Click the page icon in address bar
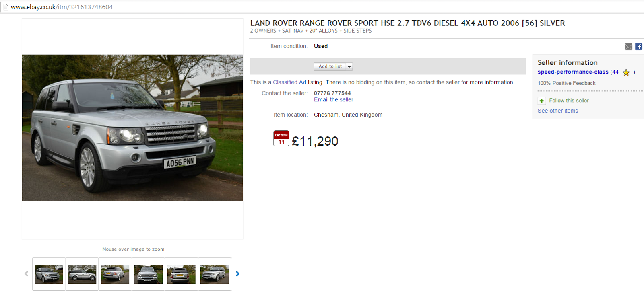This screenshot has width=644, height=294. (x=6, y=7)
